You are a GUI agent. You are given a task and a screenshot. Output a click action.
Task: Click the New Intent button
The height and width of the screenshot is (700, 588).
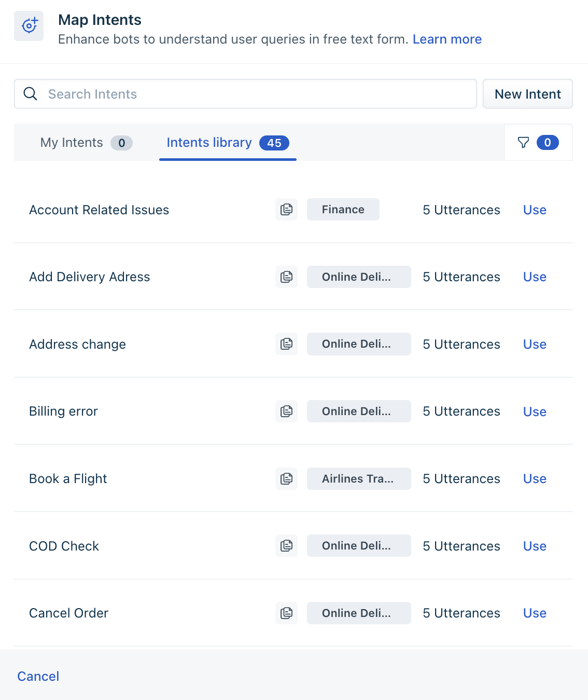point(528,94)
